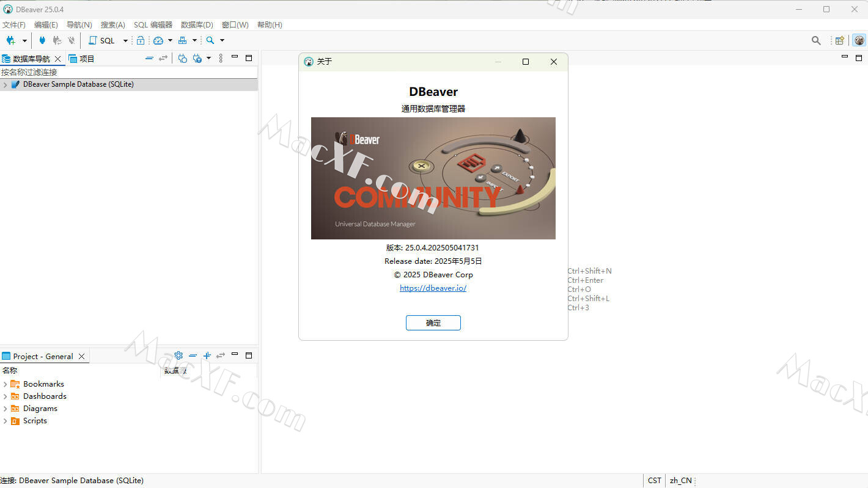The width and height of the screenshot is (868, 488).
Task: Click the navigator plug-with-circle connection icon
Action: point(182,58)
